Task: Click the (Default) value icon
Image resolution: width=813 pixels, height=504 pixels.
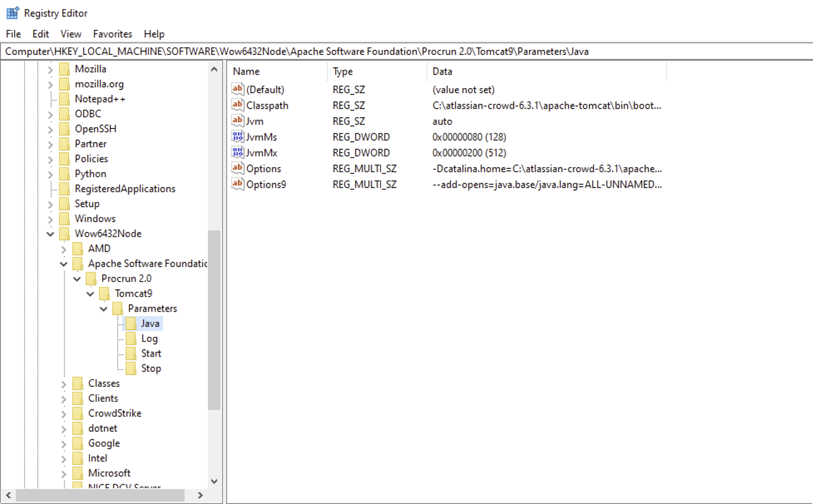Action: pyautogui.click(x=238, y=89)
